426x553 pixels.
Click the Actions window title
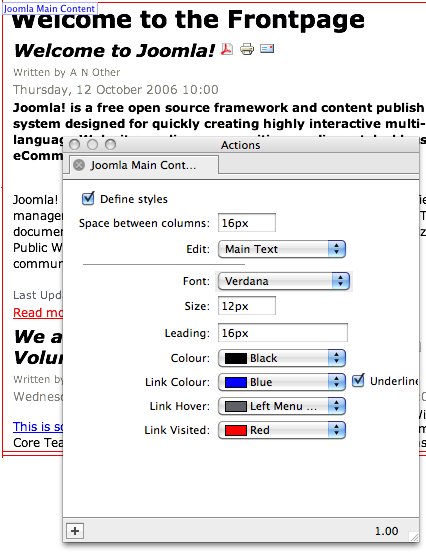[x=241, y=145]
